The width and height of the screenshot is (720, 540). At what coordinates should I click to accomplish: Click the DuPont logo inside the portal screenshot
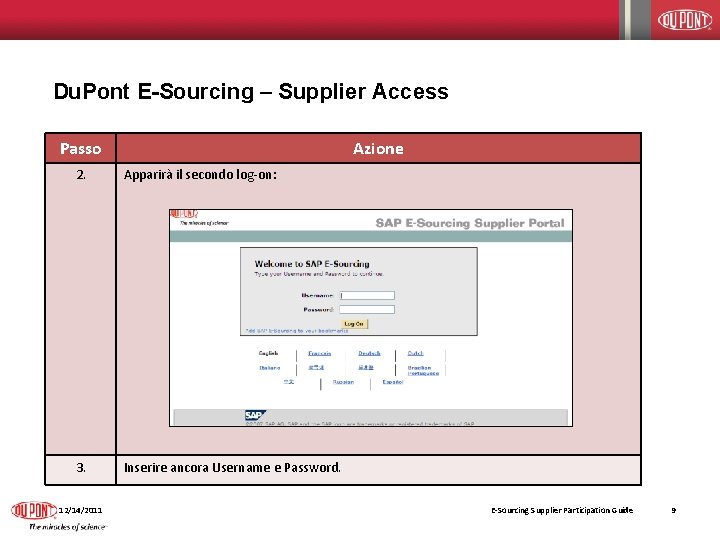[x=184, y=214]
